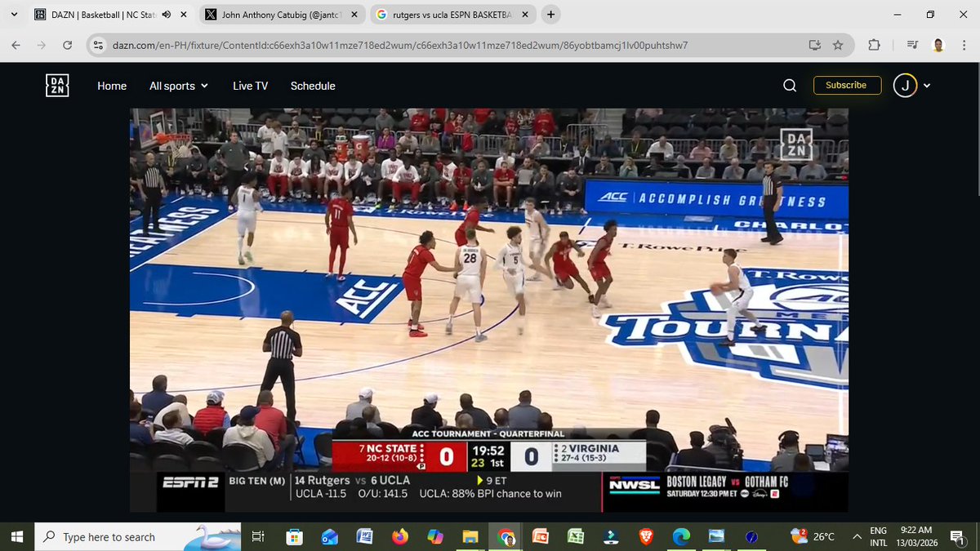Image resolution: width=980 pixels, height=551 pixels.
Task: Open Copilot from the taskbar
Action: point(434,536)
